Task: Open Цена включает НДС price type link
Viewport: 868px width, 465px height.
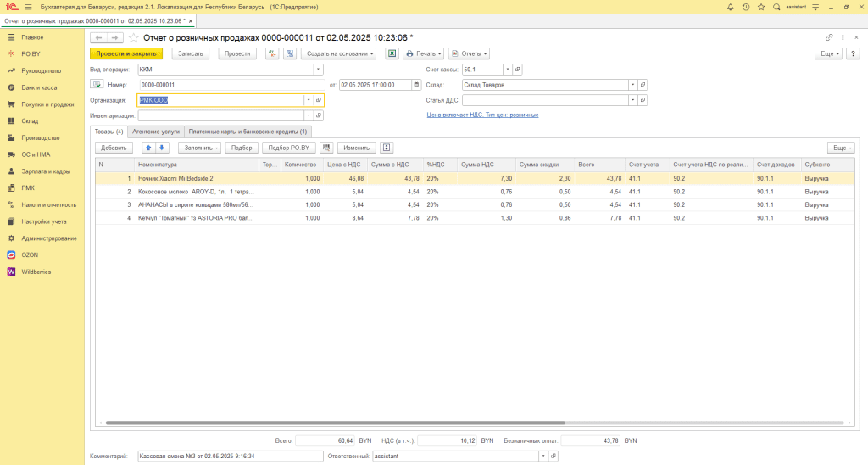Action: pyautogui.click(x=482, y=115)
